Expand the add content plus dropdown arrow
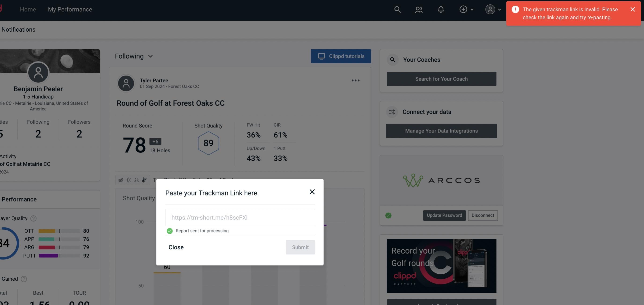The width and height of the screenshot is (644, 305). (x=472, y=9)
